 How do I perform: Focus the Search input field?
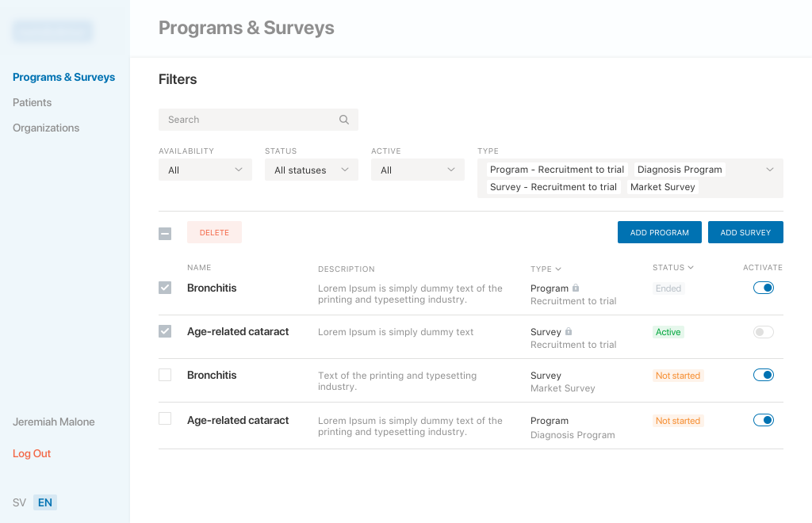click(258, 120)
